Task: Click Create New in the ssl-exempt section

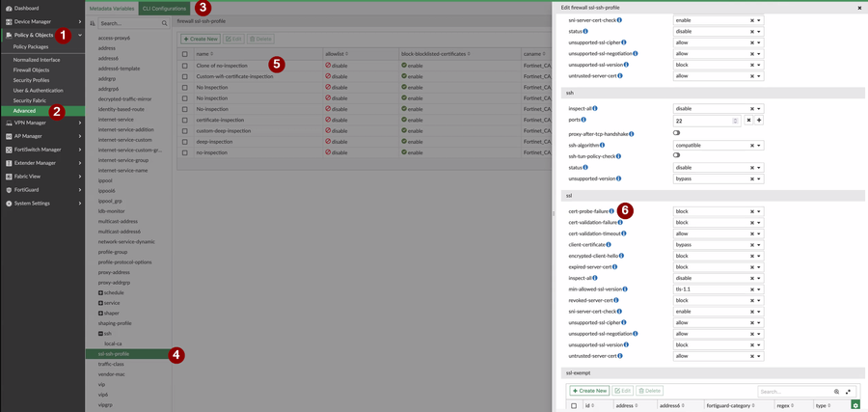Action: pyautogui.click(x=589, y=391)
